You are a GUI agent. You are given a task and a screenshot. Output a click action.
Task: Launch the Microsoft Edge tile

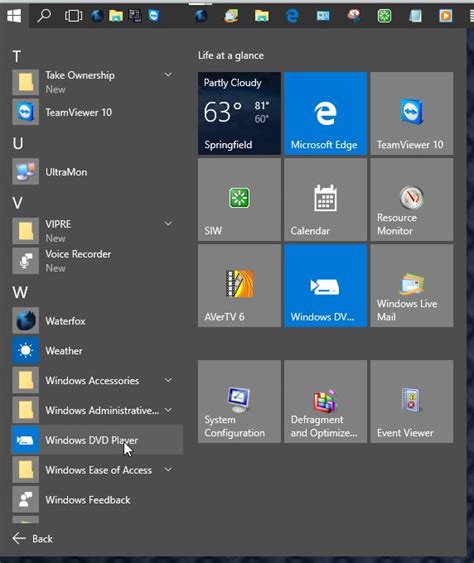[325, 113]
